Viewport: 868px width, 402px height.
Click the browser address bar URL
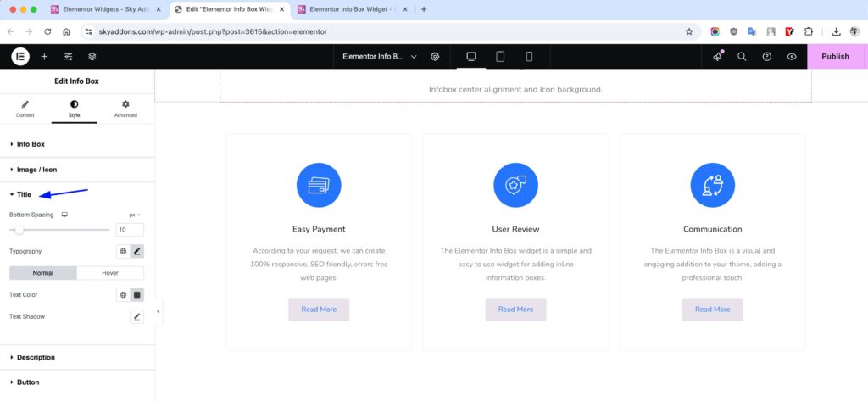213,32
